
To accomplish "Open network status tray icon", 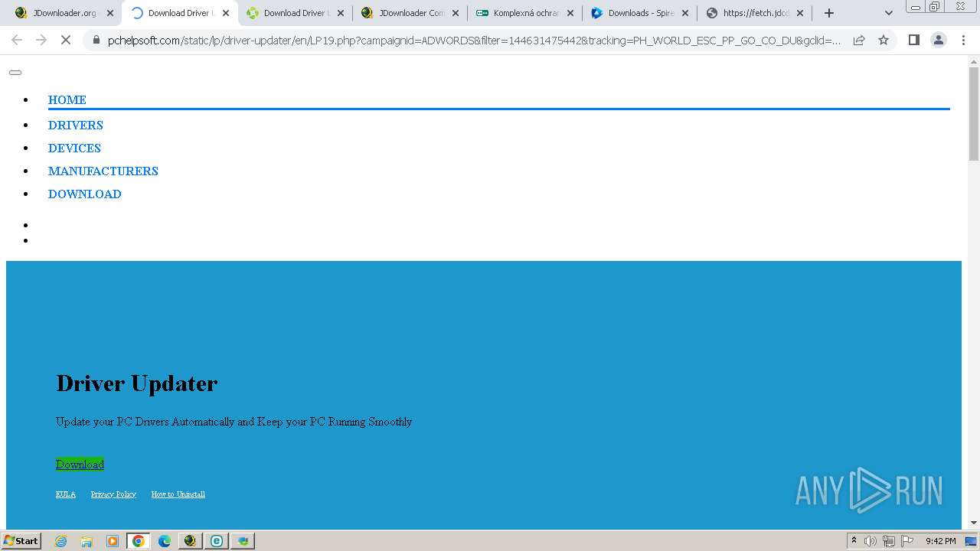I will click(889, 541).
